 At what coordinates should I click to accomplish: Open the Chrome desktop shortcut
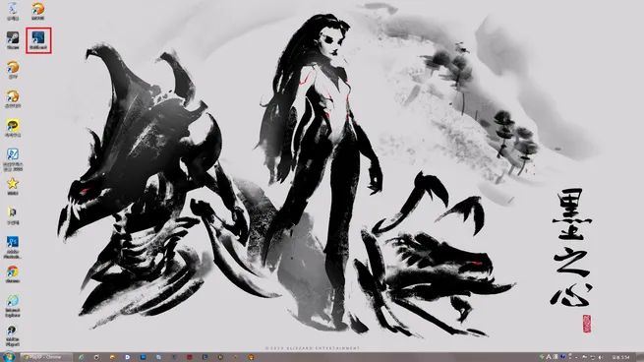point(13,274)
